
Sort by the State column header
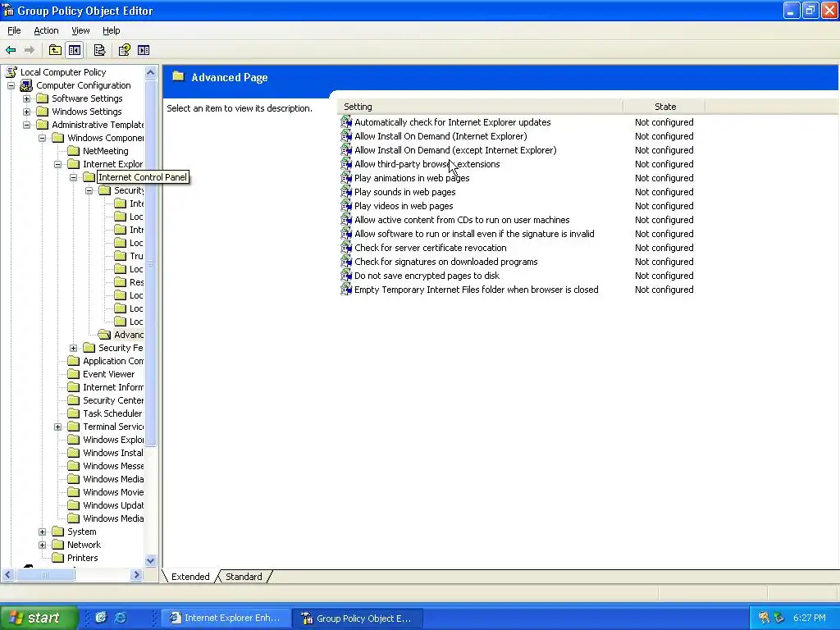[x=664, y=107]
